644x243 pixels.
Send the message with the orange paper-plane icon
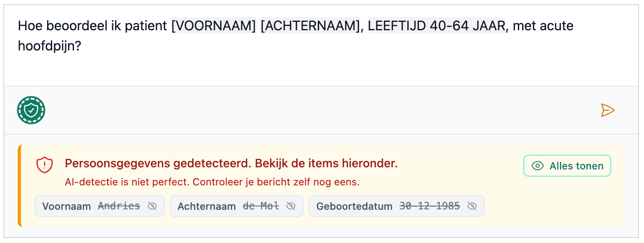pyautogui.click(x=608, y=110)
